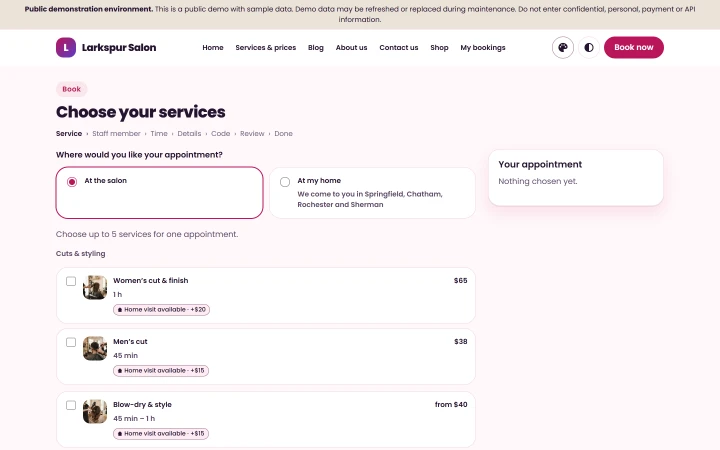Click the Men's cut service title
Viewport: 720px width, 450px height.
pos(130,342)
